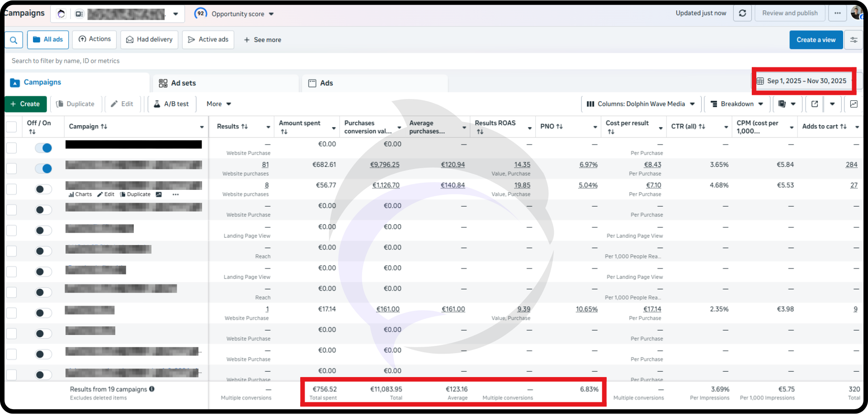Sort by the Campaign column arrows
The width and height of the screenshot is (868, 415).
[x=104, y=127]
